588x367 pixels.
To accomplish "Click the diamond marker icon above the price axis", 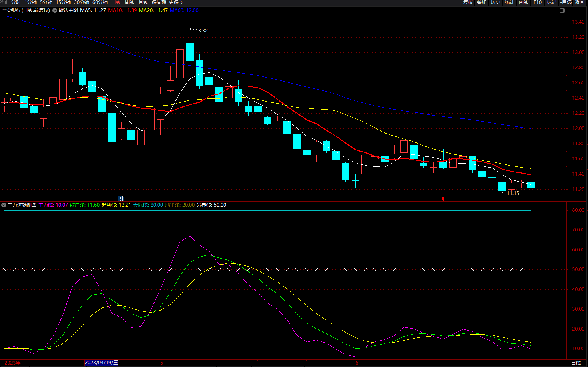I will tap(555, 10).
